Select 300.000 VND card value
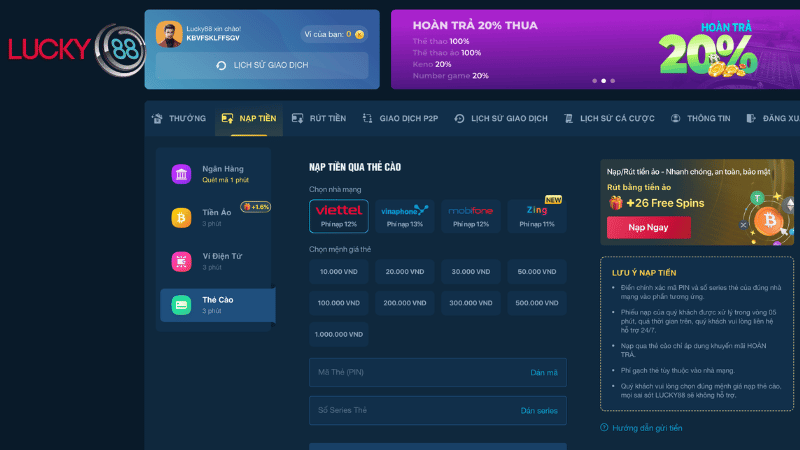The image size is (800, 450). coord(470,303)
